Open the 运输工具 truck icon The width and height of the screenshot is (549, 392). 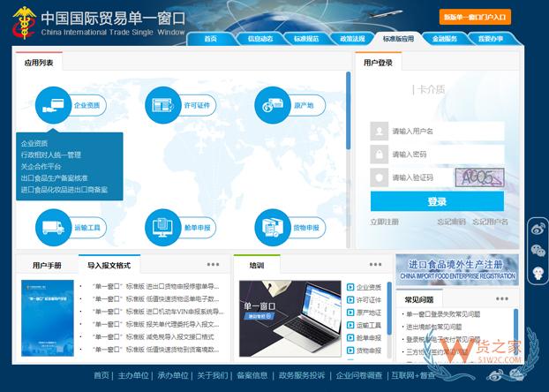pyautogui.click(x=53, y=228)
